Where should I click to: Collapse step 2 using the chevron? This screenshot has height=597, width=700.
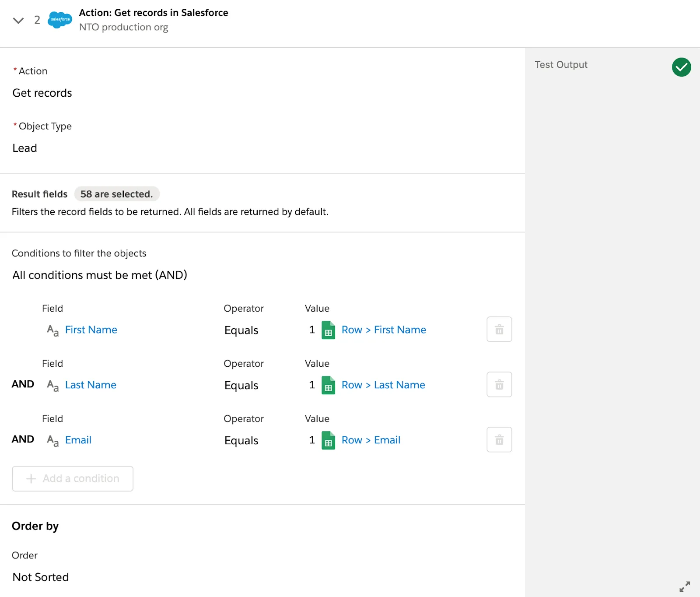click(18, 20)
